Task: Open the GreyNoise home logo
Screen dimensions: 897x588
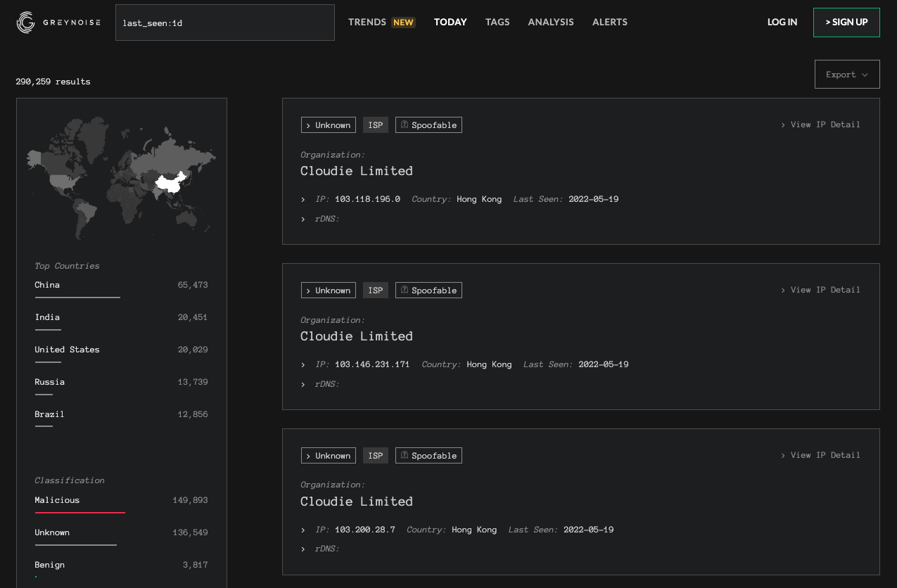Action: pos(58,23)
